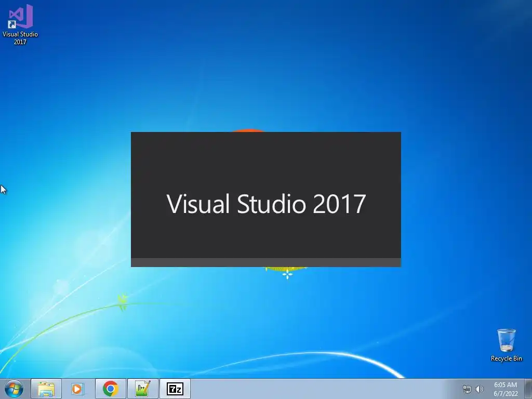Image resolution: width=532 pixels, height=399 pixels.
Task: Select the Recycle Bin desktop icon
Action: (506, 345)
